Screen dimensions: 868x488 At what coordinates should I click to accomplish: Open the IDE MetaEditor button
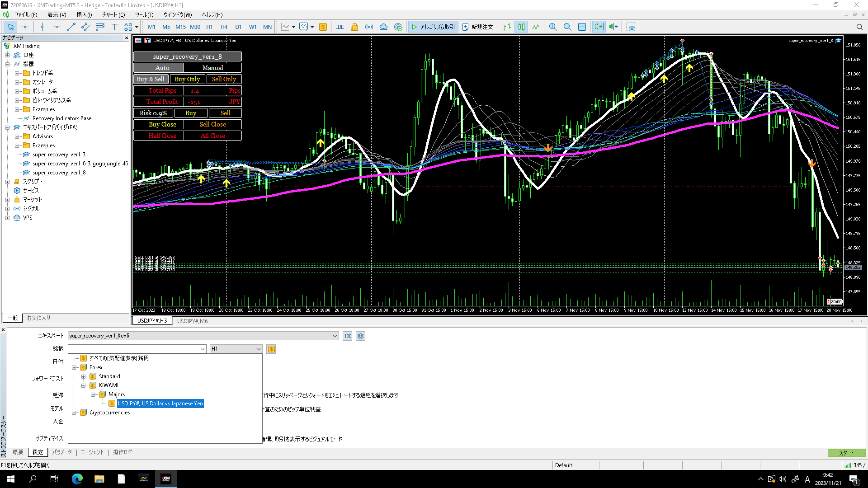coord(340,27)
